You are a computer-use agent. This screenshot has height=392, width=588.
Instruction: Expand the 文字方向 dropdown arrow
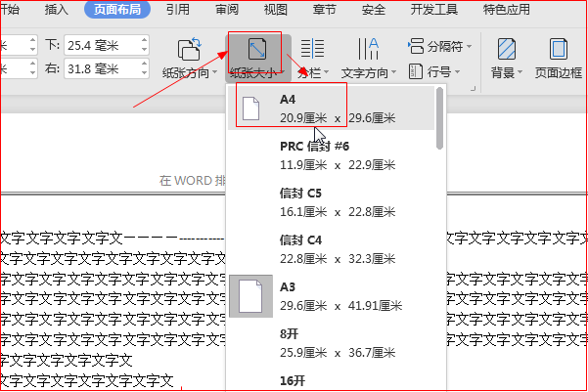click(x=393, y=72)
